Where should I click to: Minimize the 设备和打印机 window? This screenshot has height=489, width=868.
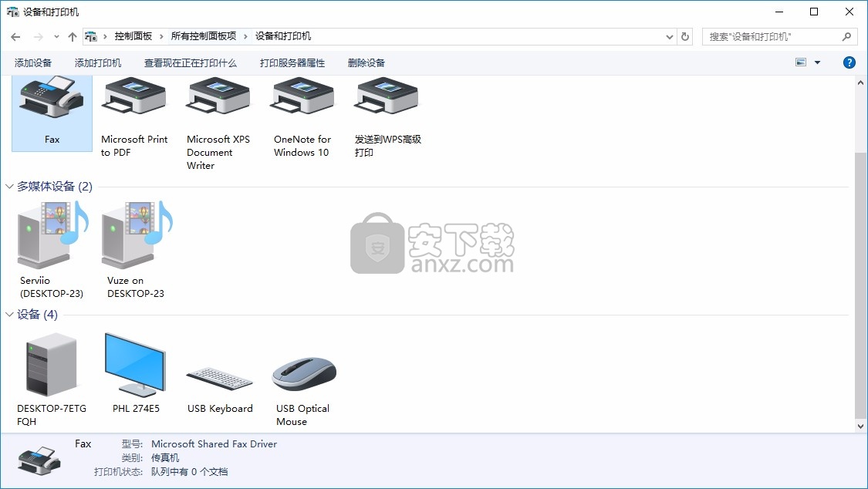pos(779,12)
